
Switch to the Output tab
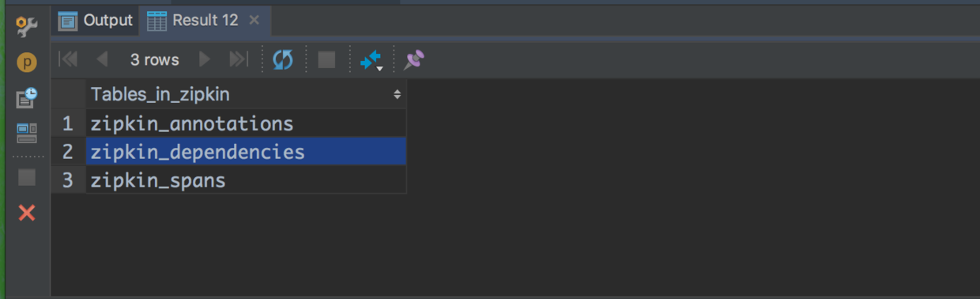96,21
